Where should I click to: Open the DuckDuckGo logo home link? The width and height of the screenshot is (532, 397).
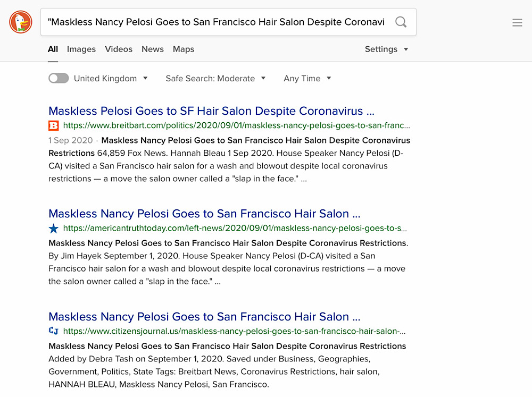click(x=21, y=22)
